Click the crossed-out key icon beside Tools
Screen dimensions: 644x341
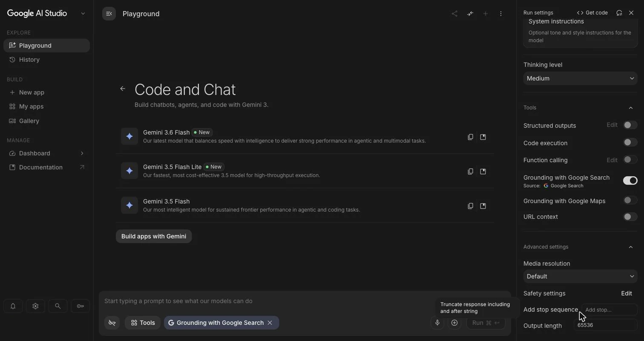[x=112, y=323]
